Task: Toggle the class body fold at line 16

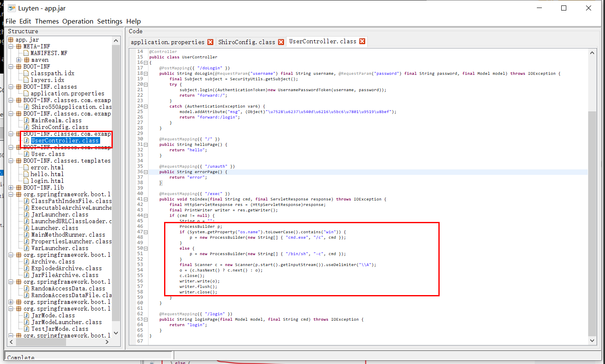Action: (x=146, y=63)
